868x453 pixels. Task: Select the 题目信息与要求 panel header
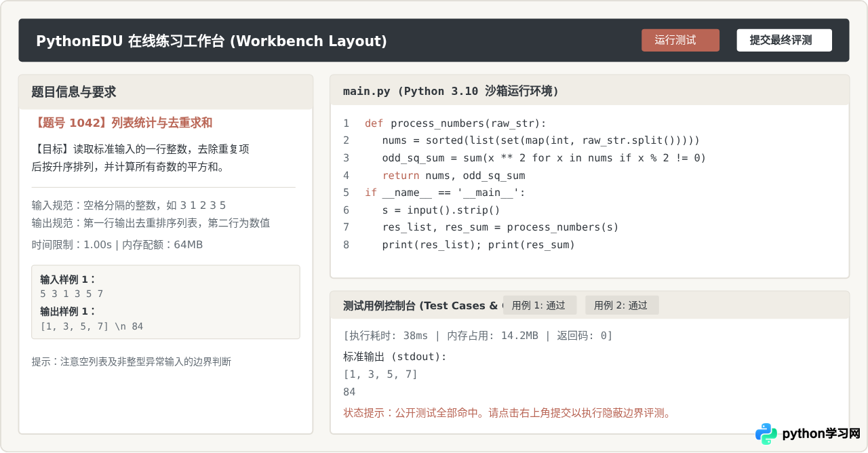pyautogui.click(x=166, y=92)
